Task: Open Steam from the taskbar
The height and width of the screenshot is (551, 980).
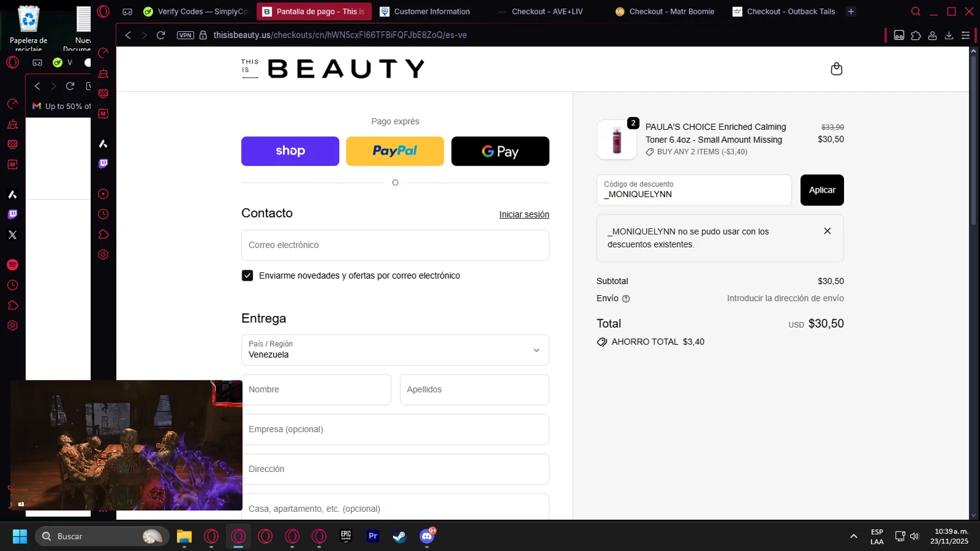Action: tap(399, 537)
